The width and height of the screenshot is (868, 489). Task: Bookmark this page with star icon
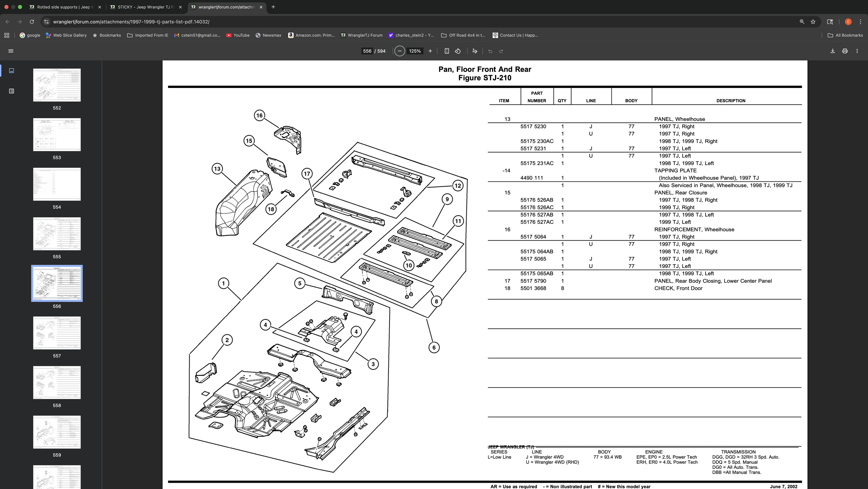pyautogui.click(x=813, y=22)
